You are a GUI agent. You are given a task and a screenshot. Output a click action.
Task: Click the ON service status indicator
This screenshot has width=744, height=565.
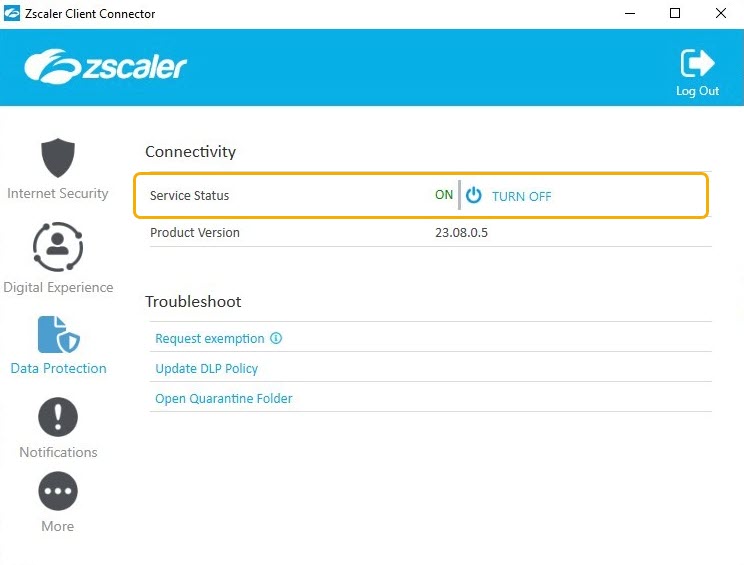[x=444, y=195]
